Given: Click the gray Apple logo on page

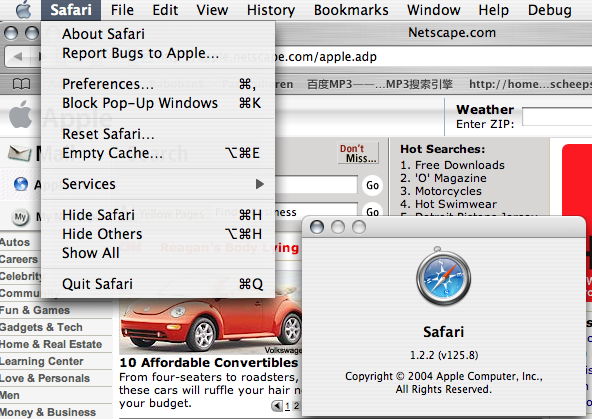Looking at the screenshot, I should pyautogui.click(x=20, y=114).
